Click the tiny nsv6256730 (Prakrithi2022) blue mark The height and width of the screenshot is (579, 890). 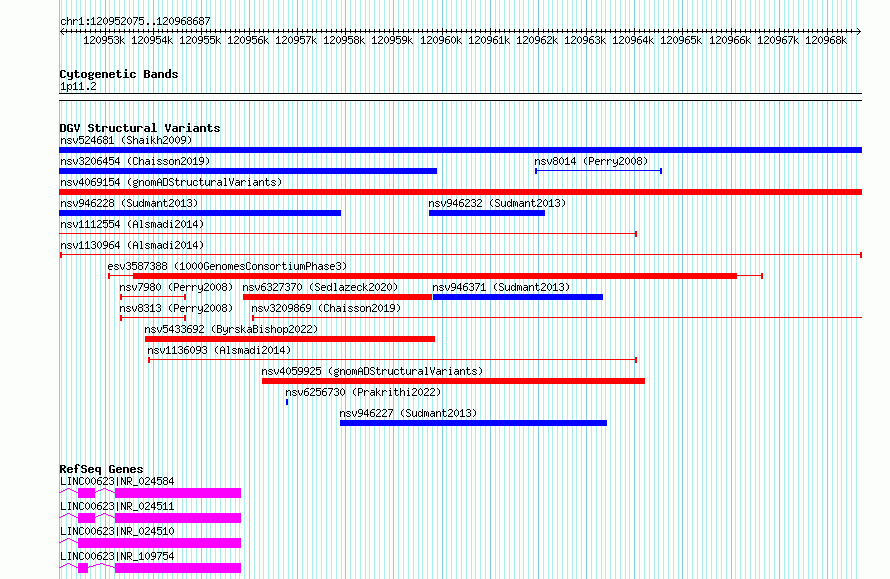(x=287, y=402)
